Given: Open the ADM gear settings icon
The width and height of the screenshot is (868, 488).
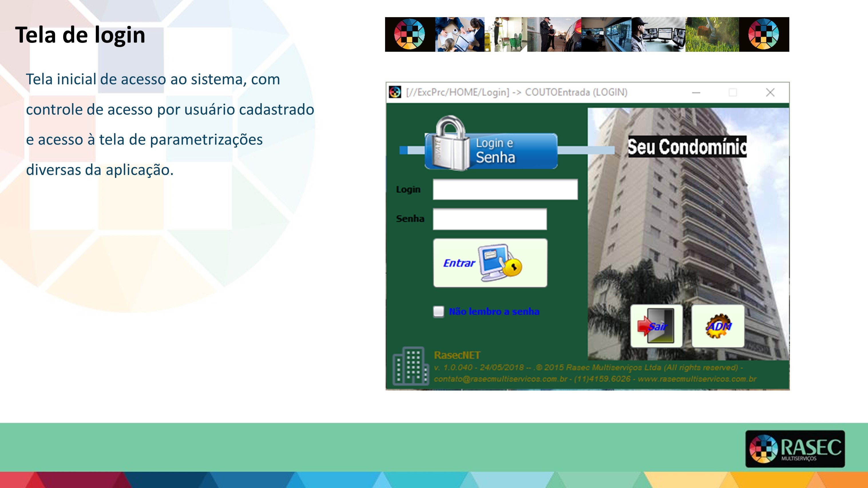Looking at the screenshot, I should pyautogui.click(x=718, y=326).
